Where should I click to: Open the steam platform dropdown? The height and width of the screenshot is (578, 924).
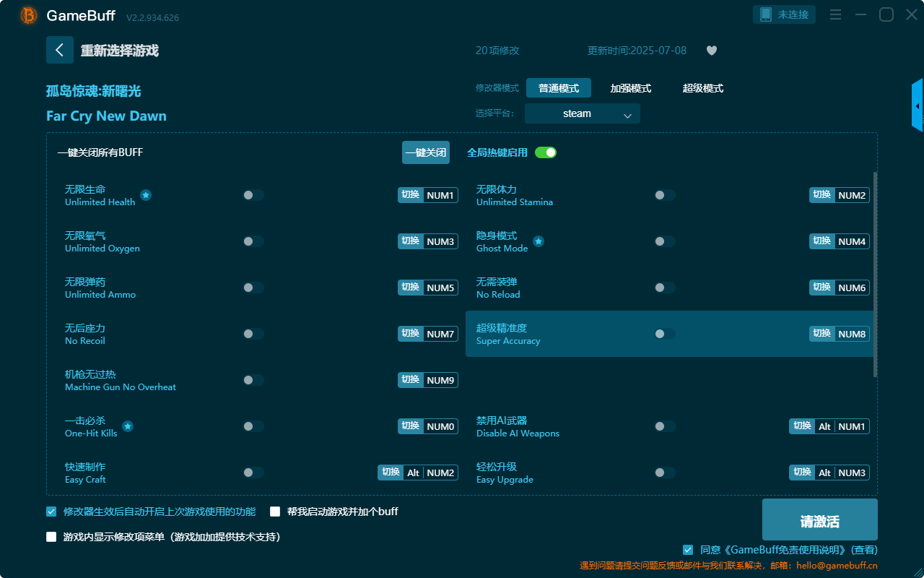582,113
